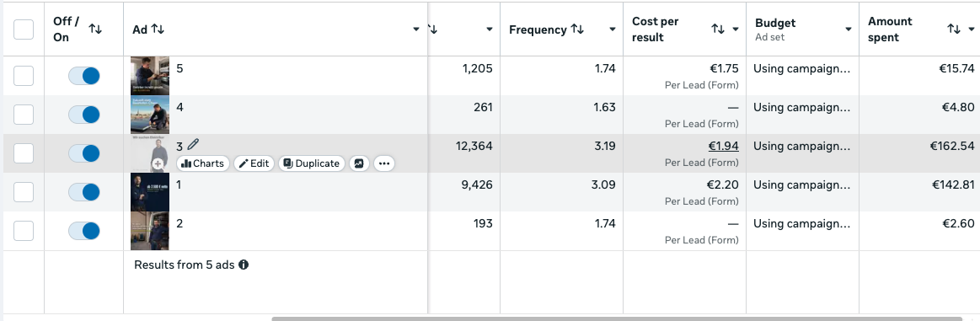This screenshot has height=321, width=980.
Task: Click the Budget column header
Action: 775,23
